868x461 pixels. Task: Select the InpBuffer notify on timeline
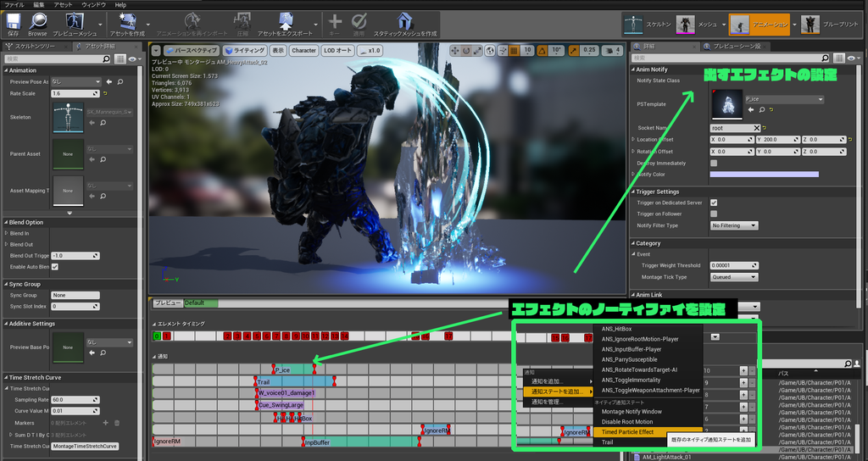[360, 442]
